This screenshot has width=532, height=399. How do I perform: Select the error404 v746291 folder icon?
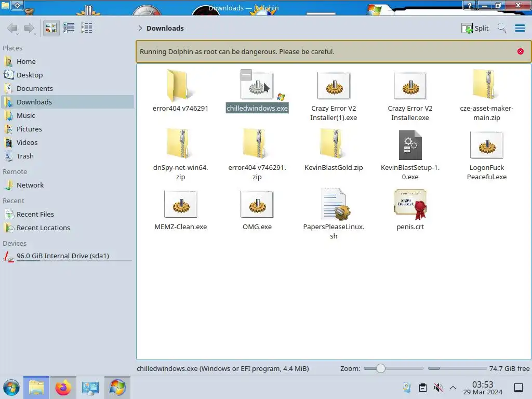(x=180, y=86)
